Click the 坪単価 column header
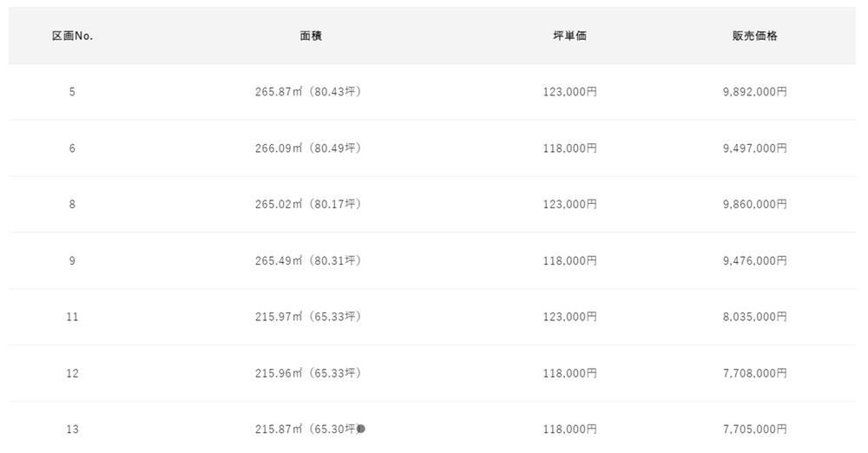 click(x=569, y=36)
